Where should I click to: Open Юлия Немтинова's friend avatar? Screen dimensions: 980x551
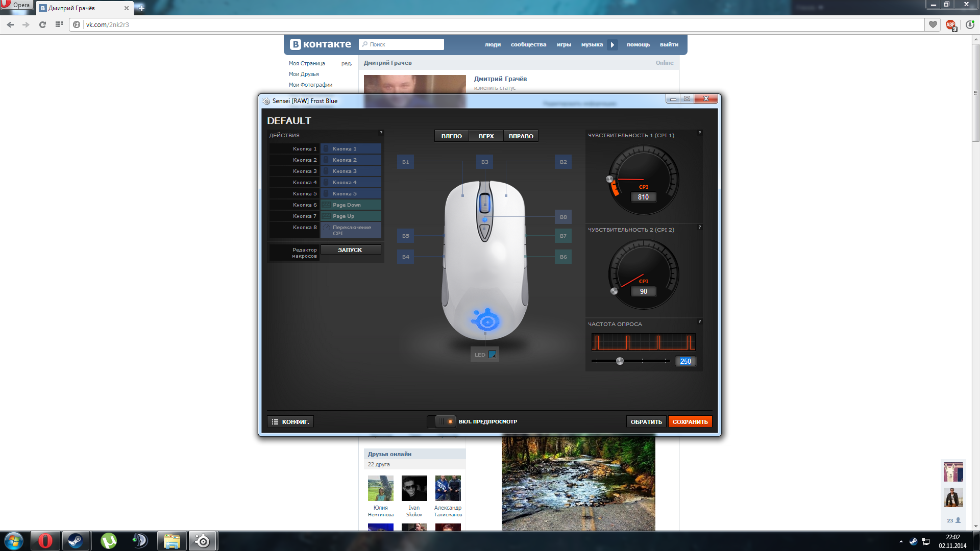tap(381, 488)
